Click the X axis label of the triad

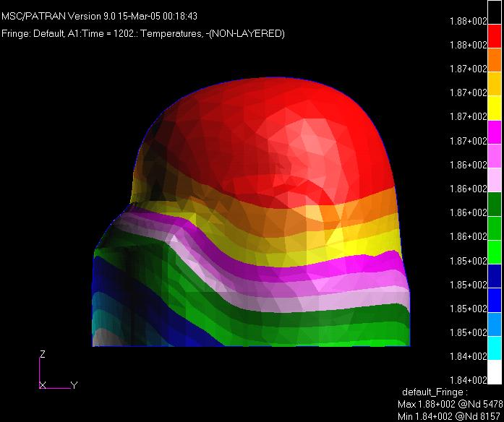point(43,385)
